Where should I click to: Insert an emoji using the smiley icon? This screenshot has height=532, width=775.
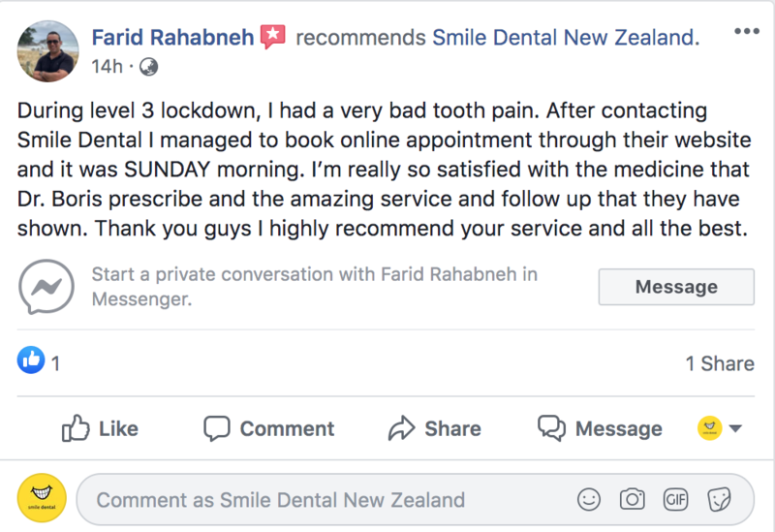(588, 500)
